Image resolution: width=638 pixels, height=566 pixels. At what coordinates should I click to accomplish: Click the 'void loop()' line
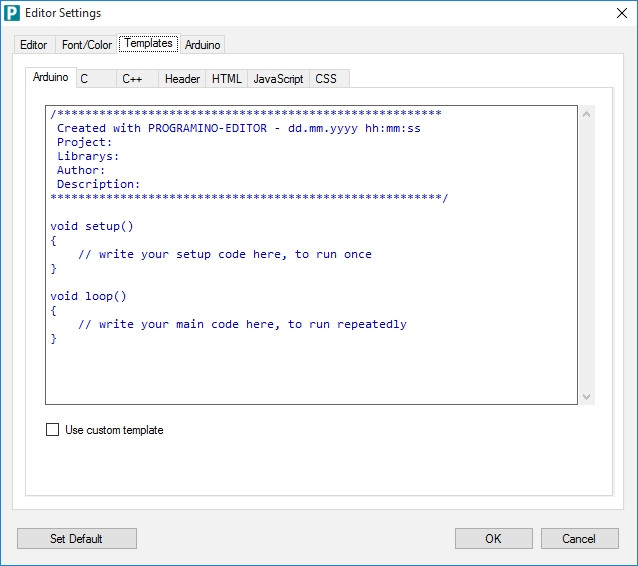(x=88, y=296)
